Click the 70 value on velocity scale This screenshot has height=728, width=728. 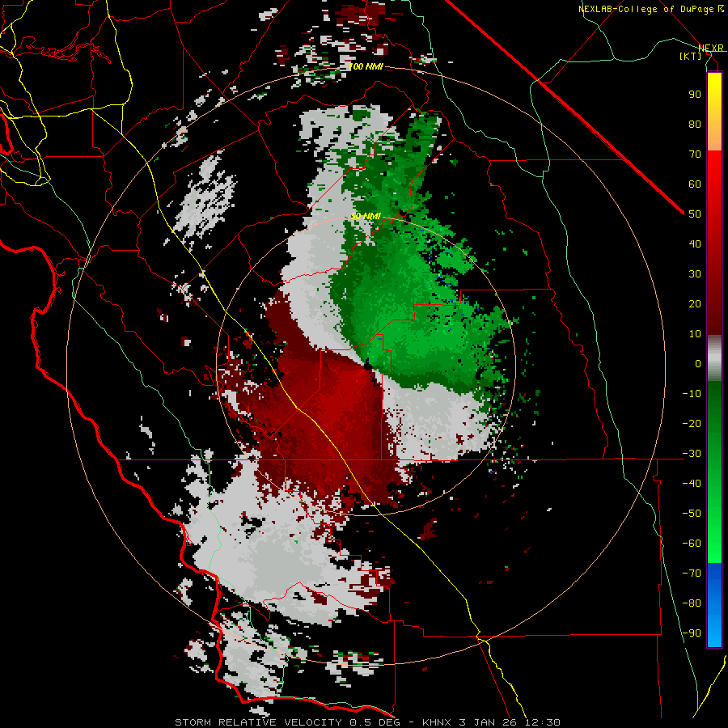(695, 154)
